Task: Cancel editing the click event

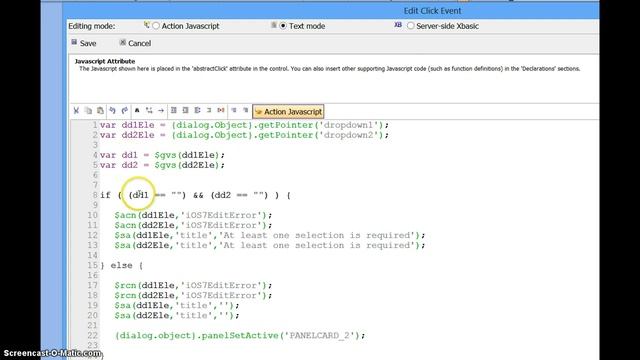Action: (x=135, y=43)
